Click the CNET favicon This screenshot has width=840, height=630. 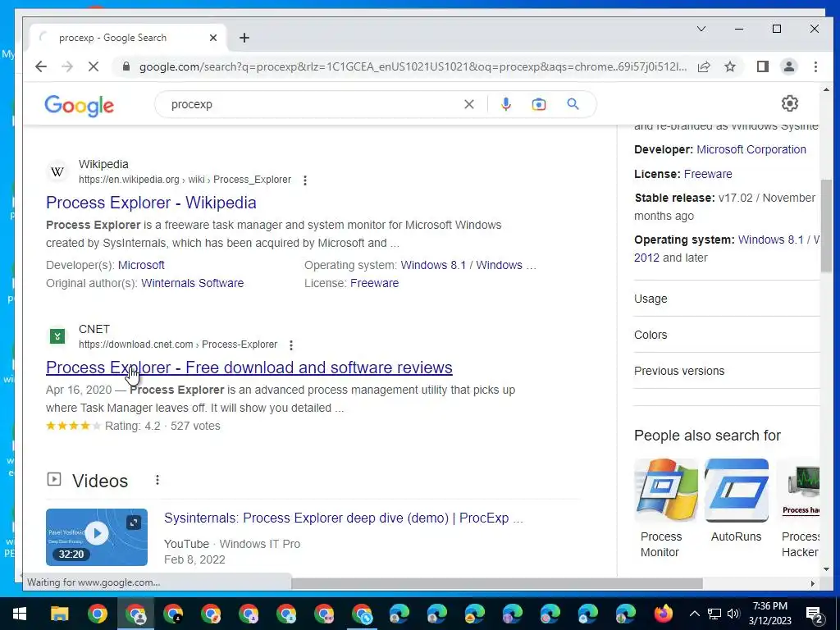[x=57, y=336]
